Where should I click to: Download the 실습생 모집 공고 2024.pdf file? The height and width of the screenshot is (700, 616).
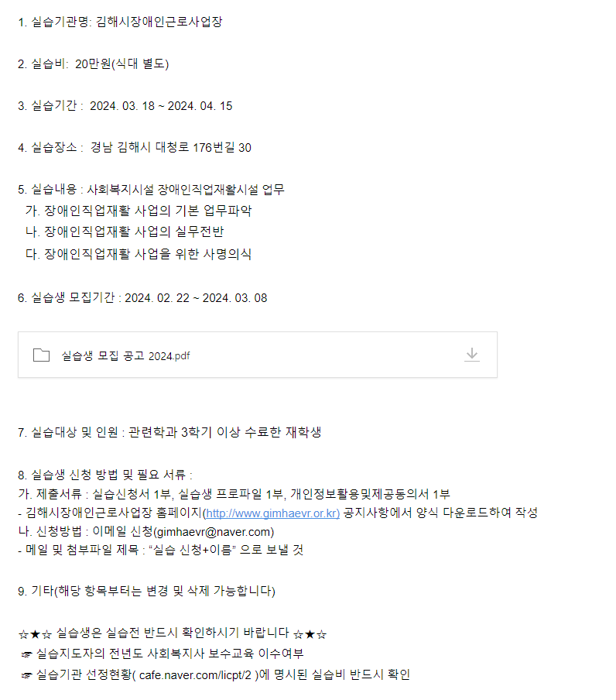[x=472, y=355]
